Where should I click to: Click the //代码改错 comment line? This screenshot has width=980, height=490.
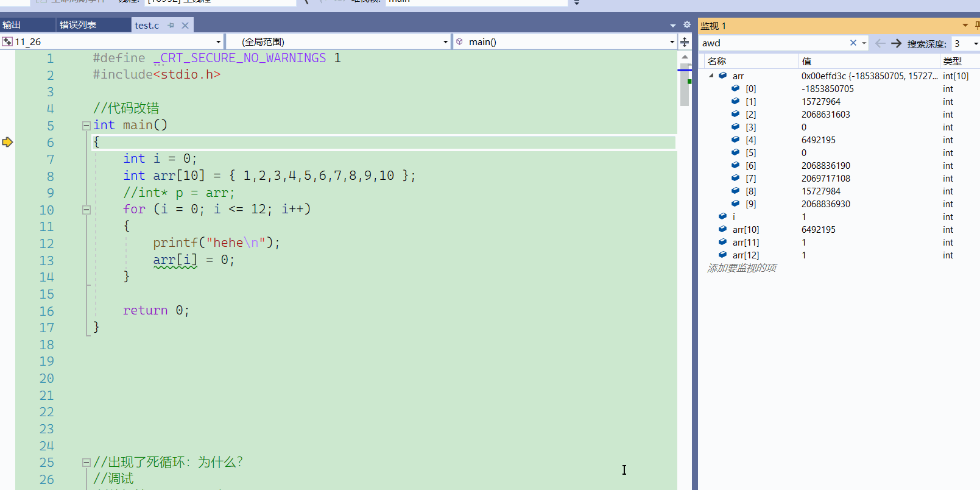(126, 108)
